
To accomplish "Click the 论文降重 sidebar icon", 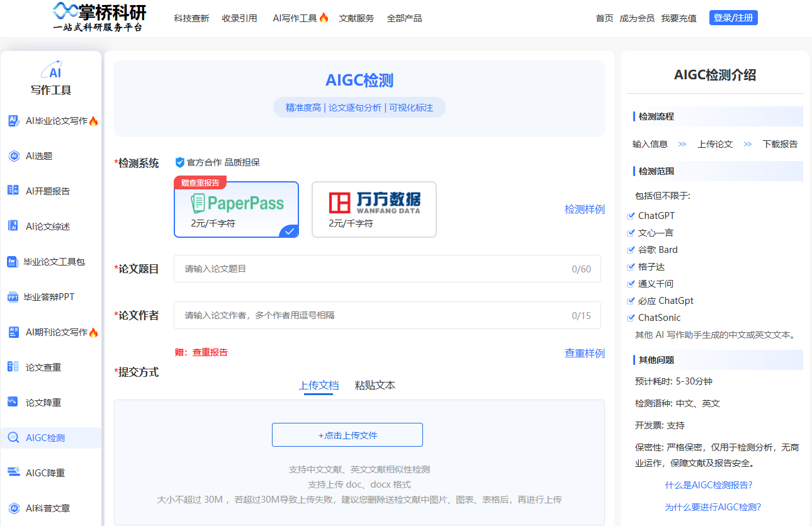I will click(x=13, y=403).
